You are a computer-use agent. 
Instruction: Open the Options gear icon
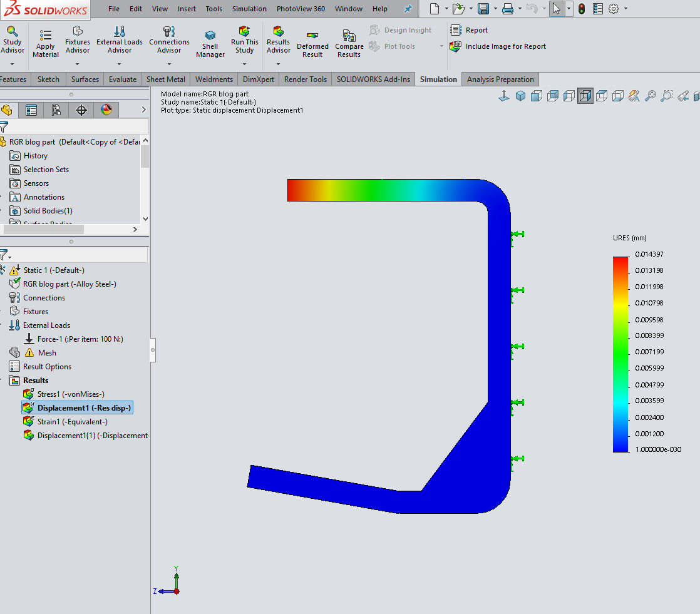[614, 9]
